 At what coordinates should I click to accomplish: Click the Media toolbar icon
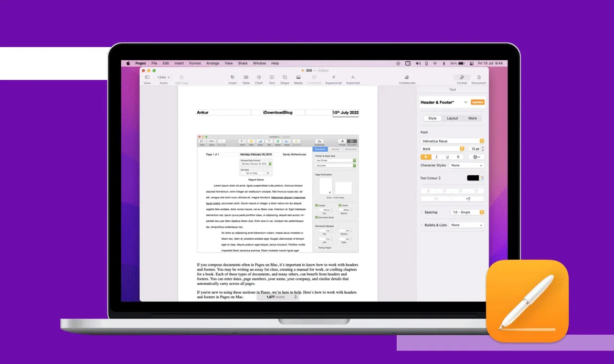click(298, 78)
